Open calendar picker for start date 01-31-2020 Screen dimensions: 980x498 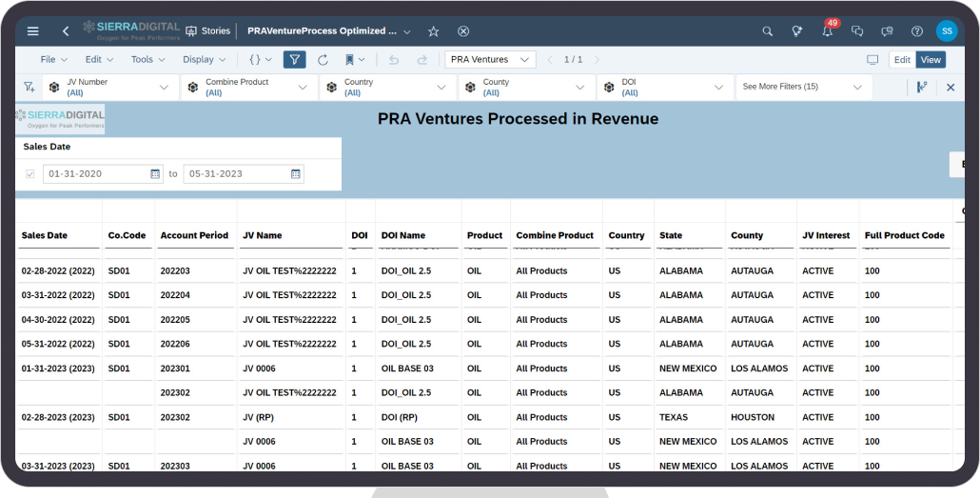[156, 174]
